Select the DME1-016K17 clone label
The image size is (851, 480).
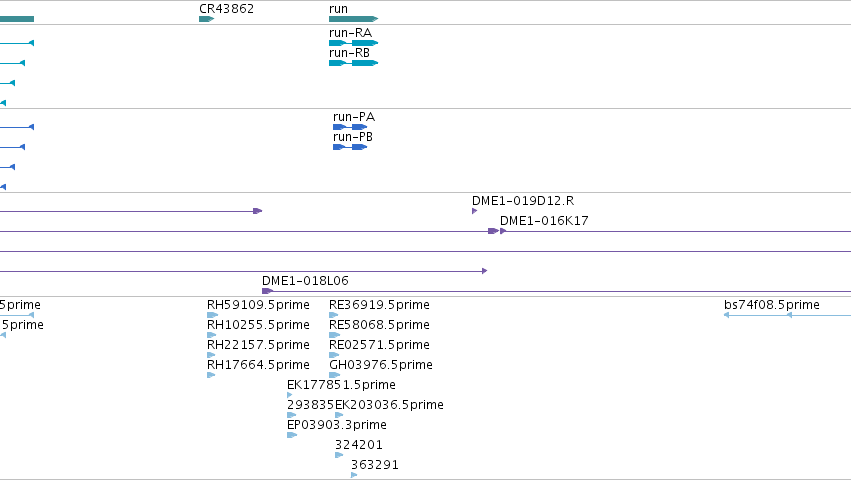click(544, 221)
